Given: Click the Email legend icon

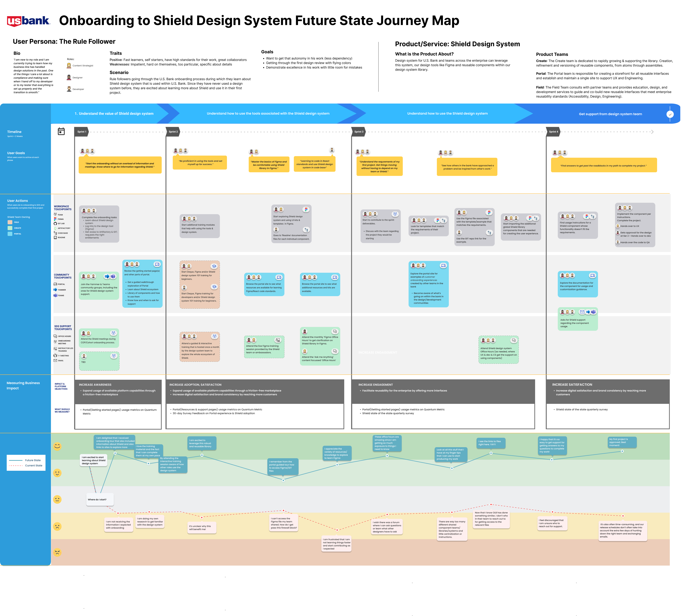Looking at the screenshot, I should pyautogui.click(x=55, y=360).
